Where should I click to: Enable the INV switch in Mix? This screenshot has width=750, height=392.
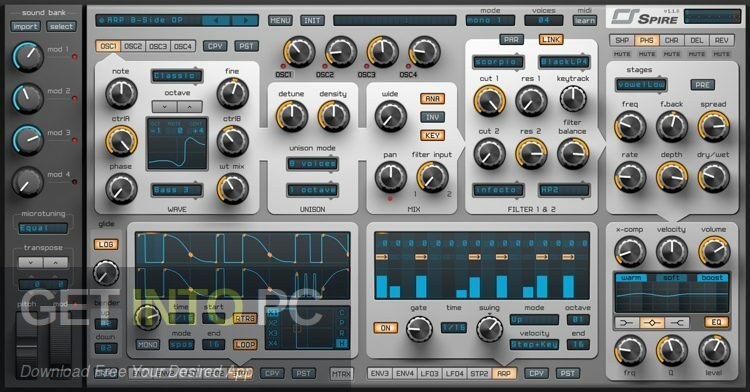pos(432,117)
